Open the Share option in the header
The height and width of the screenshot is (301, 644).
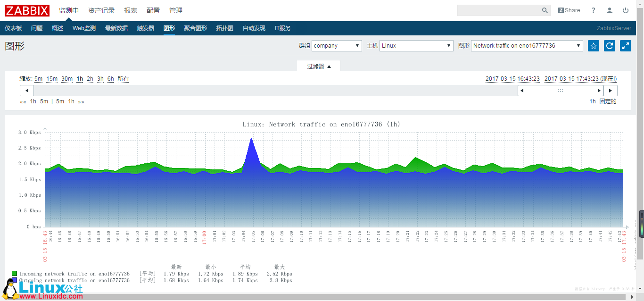(x=569, y=10)
